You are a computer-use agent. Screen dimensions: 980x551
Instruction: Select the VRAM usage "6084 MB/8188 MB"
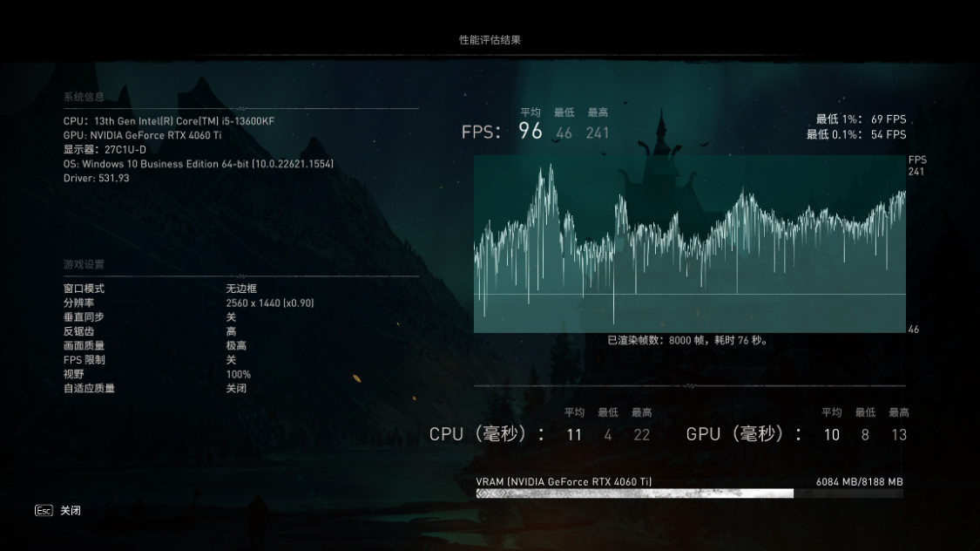pyautogui.click(x=860, y=481)
